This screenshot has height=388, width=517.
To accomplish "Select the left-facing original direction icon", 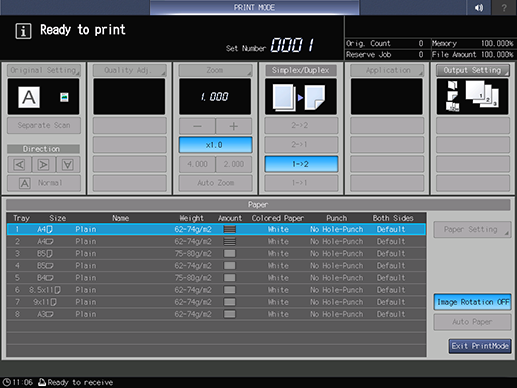I will click(20, 165).
